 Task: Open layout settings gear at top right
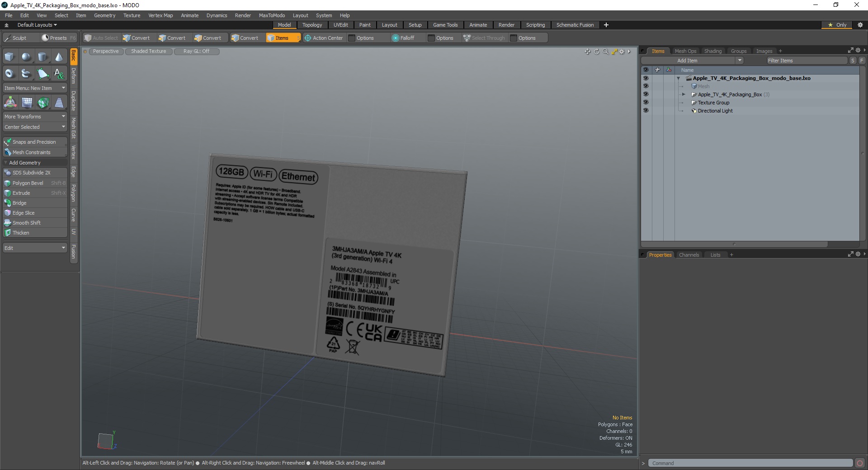point(860,25)
